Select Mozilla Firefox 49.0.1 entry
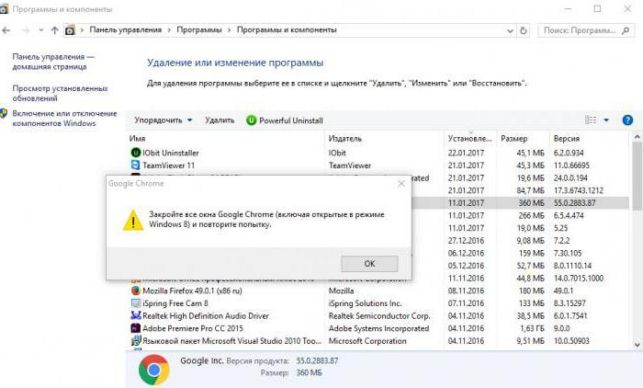Screen dimensions: 643x388 [377, 291]
